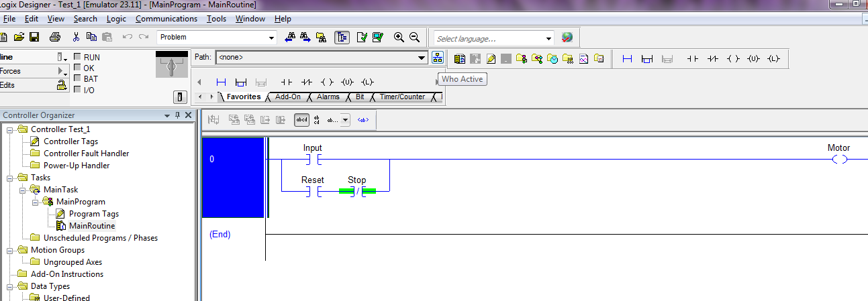The width and height of the screenshot is (868, 301).
Task: Collapse the Motion Groups tree node
Action: (x=10, y=250)
